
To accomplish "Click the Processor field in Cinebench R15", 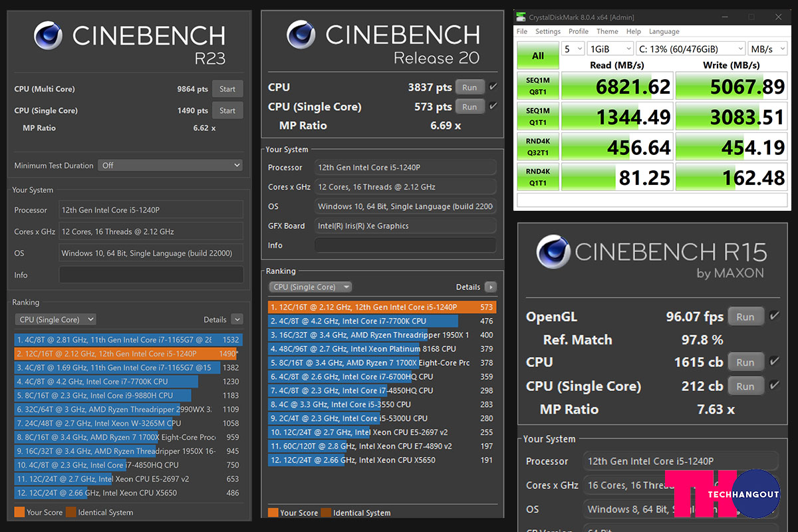I will pyautogui.click(x=680, y=461).
